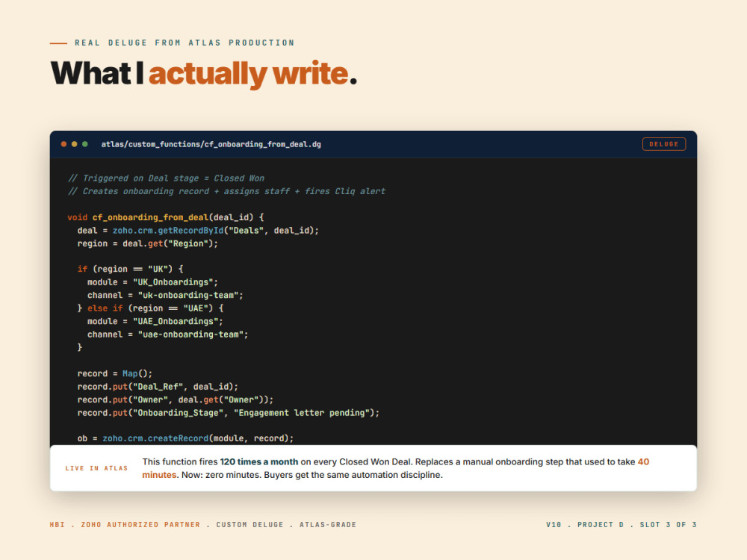This screenshot has width=747, height=560.
Task: Click footer 'HBI . ZOHO AUTHORIZED PARTNER'
Action: point(125,525)
